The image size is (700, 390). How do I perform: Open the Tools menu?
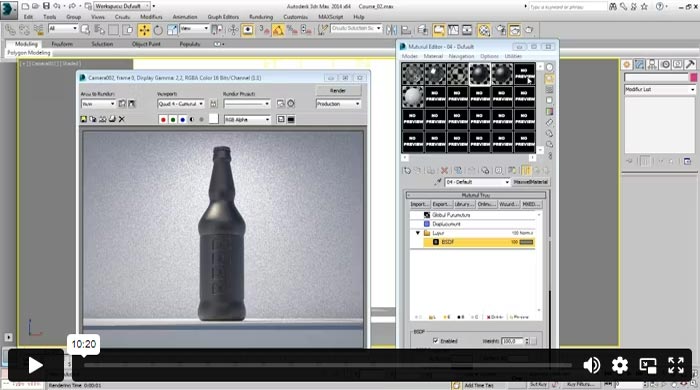point(50,17)
